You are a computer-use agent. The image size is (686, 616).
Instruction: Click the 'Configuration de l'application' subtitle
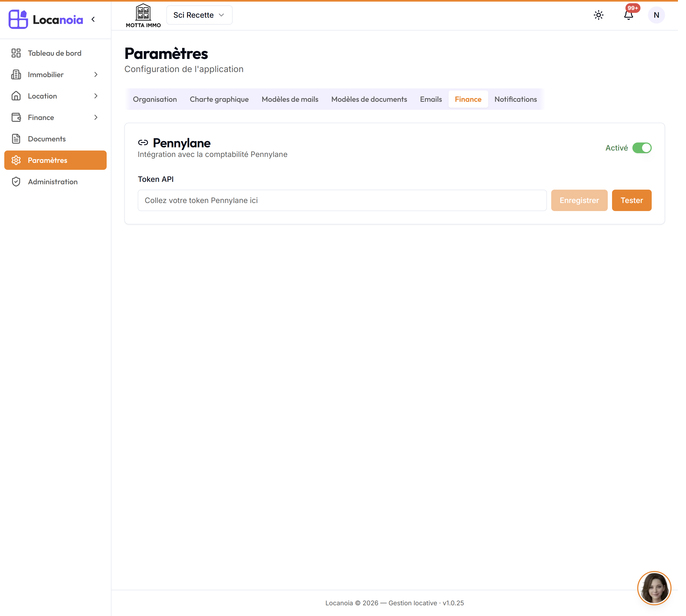[x=184, y=69]
